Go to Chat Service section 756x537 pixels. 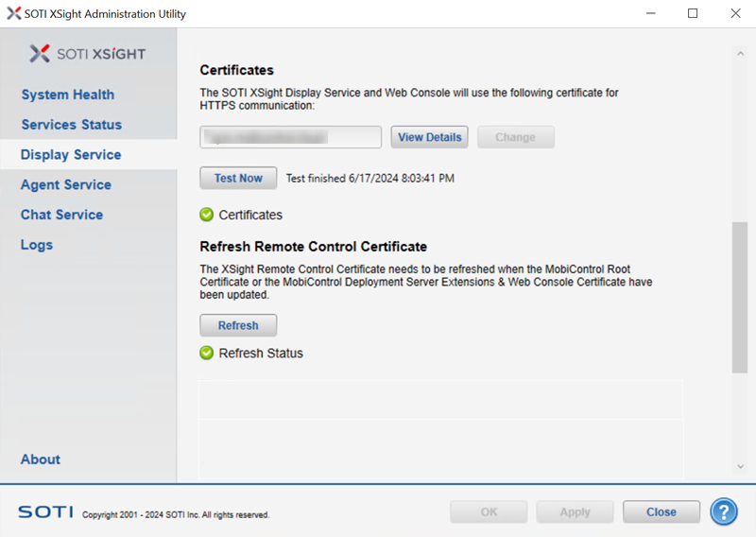point(62,215)
